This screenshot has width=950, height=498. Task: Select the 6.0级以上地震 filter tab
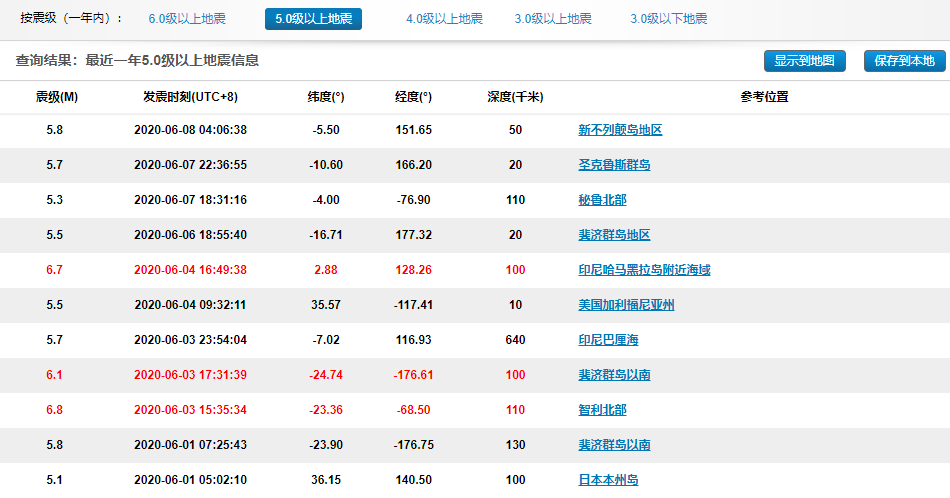click(187, 19)
